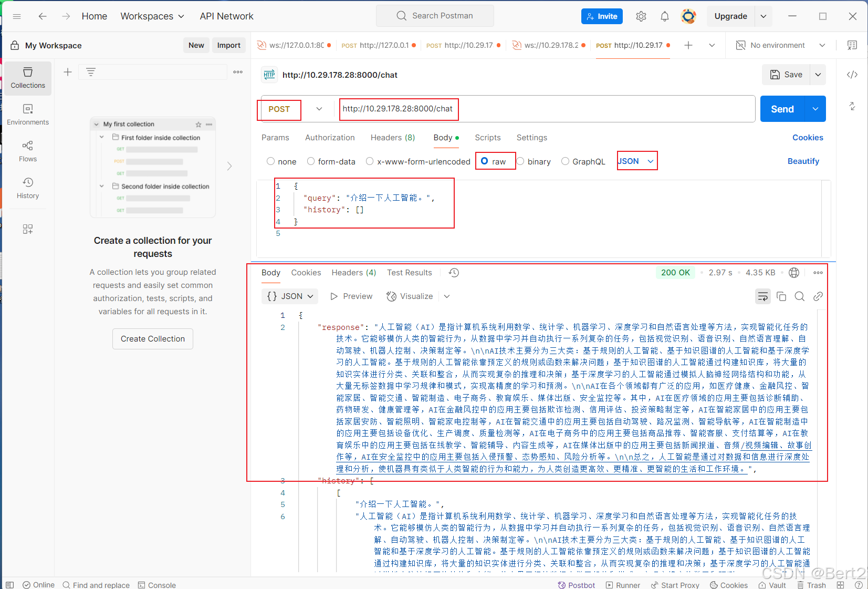Image resolution: width=868 pixels, height=589 pixels.
Task: Click the expand panel arrows icon
Action: tap(852, 106)
